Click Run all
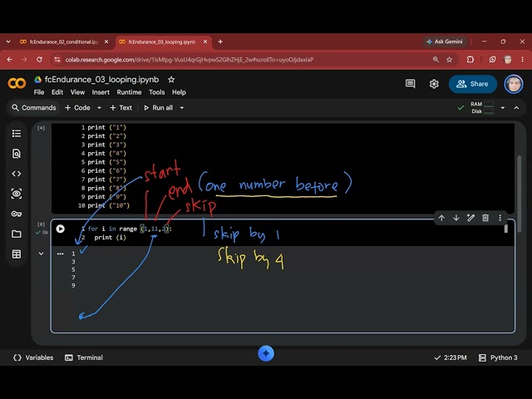The height and width of the screenshot is (399, 532). 158,108
